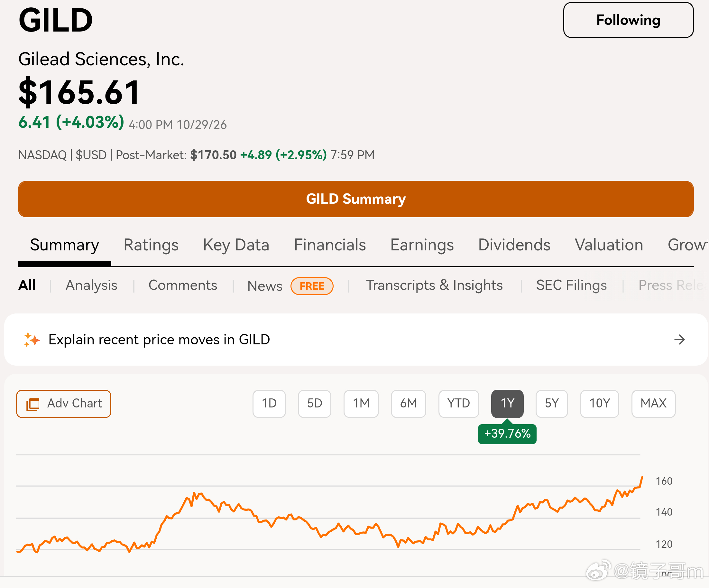Toggle the Following button
The image size is (709, 588).
coord(628,20)
